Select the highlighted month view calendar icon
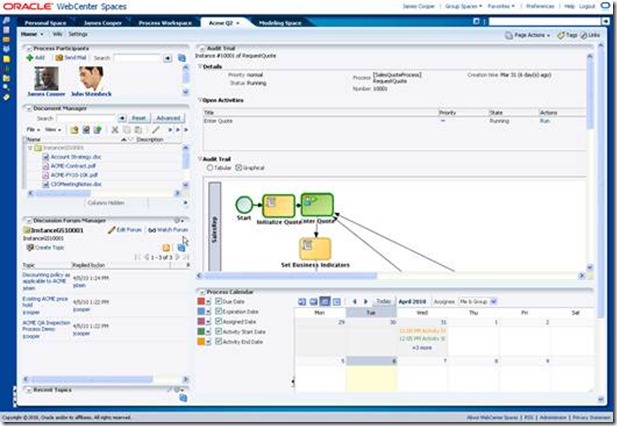Screen dimensions: 617x426 click(325, 302)
